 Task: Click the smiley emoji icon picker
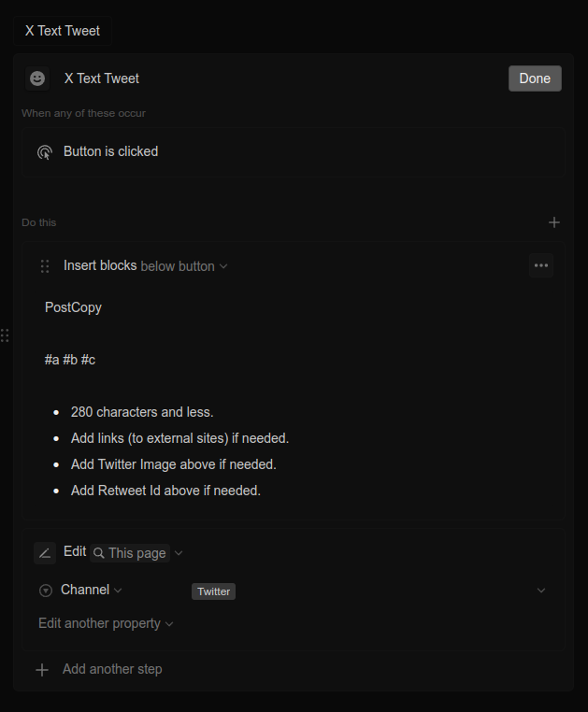click(x=37, y=78)
